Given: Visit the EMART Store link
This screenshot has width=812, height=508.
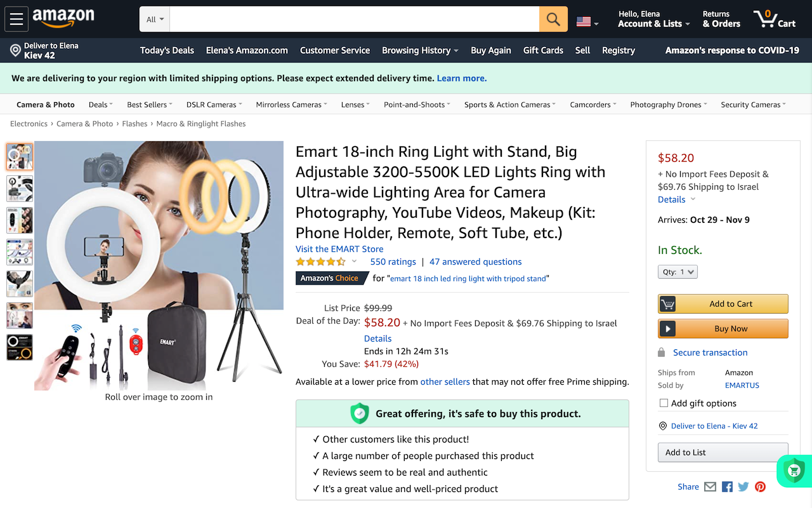Looking at the screenshot, I should pyautogui.click(x=339, y=249).
